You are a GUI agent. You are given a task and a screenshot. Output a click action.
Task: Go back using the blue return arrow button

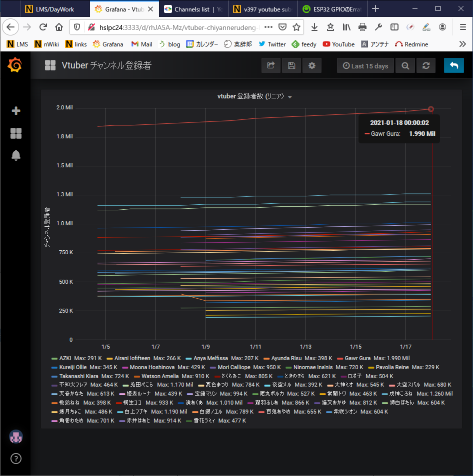tap(454, 65)
